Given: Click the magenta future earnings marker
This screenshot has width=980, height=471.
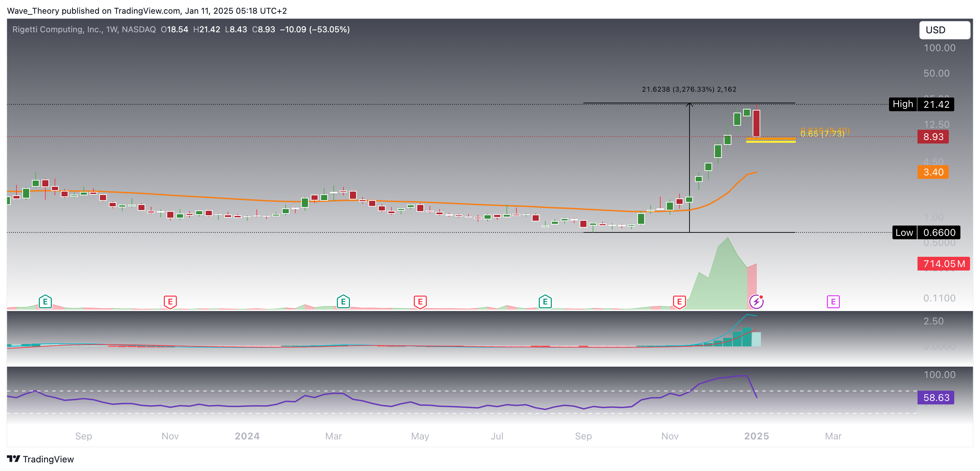Looking at the screenshot, I should pyautogui.click(x=833, y=302).
